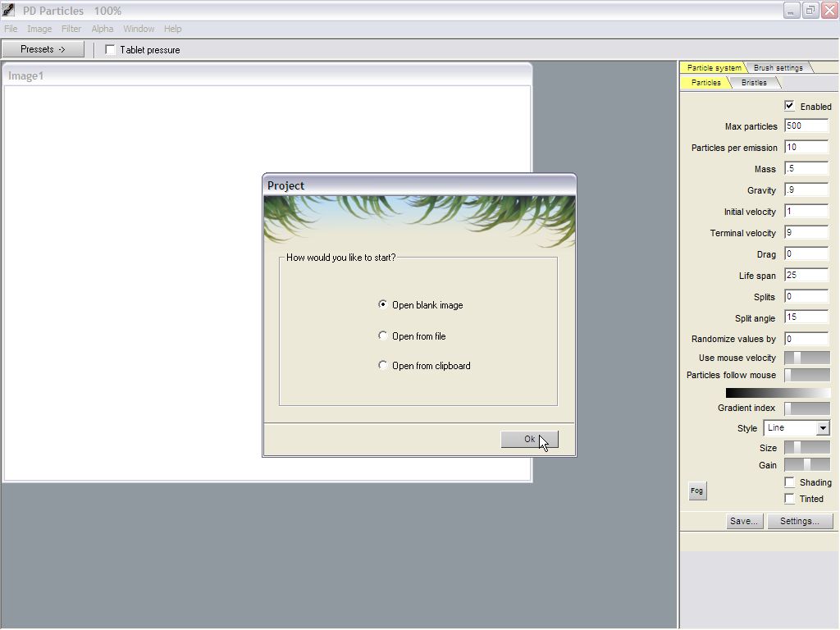The height and width of the screenshot is (630, 840).
Task: Toggle the Tablet pressure checkbox
Action: 111,50
